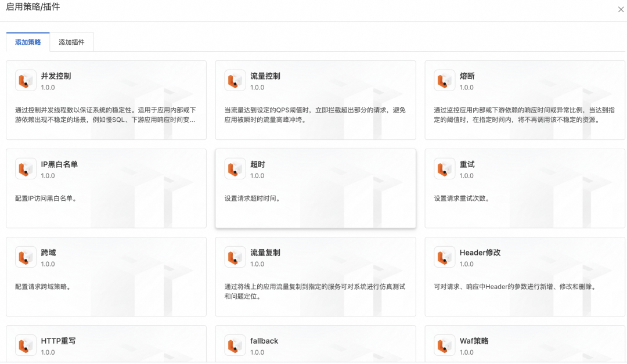The image size is (627, 364).
Task: Click the 并发控制 description about 并发线程数
Action: [x=106, y=115]
